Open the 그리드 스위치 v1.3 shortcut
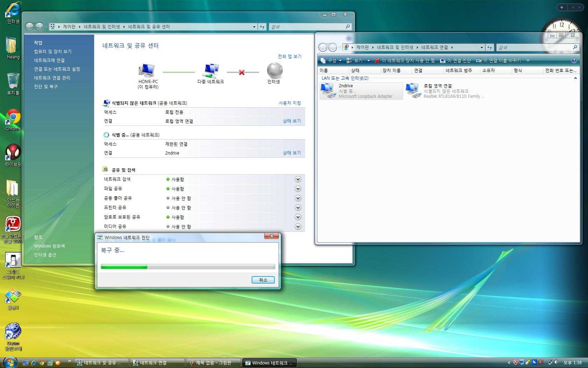588x368 pixels. pos(13,266)
